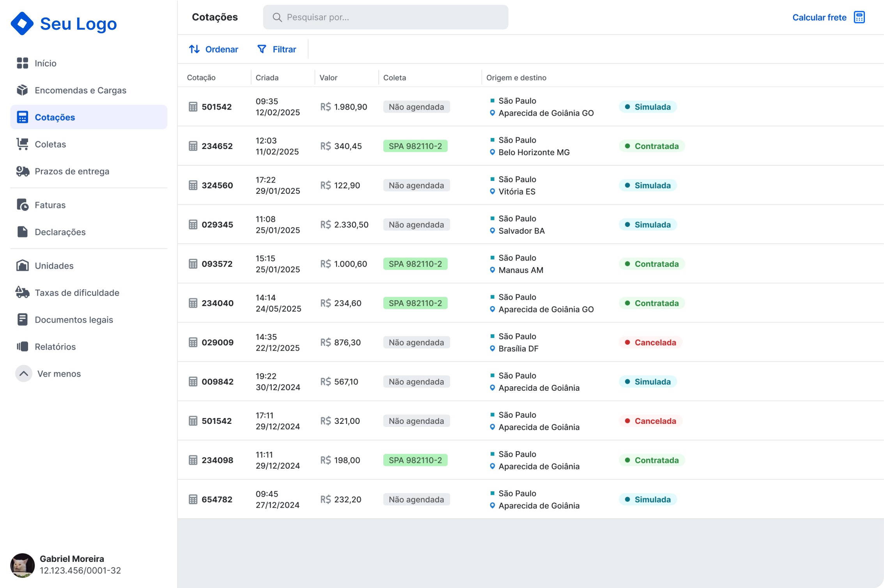
Task: Open Documentos legais in the sidebar
Action: click(x=74, y=320)
